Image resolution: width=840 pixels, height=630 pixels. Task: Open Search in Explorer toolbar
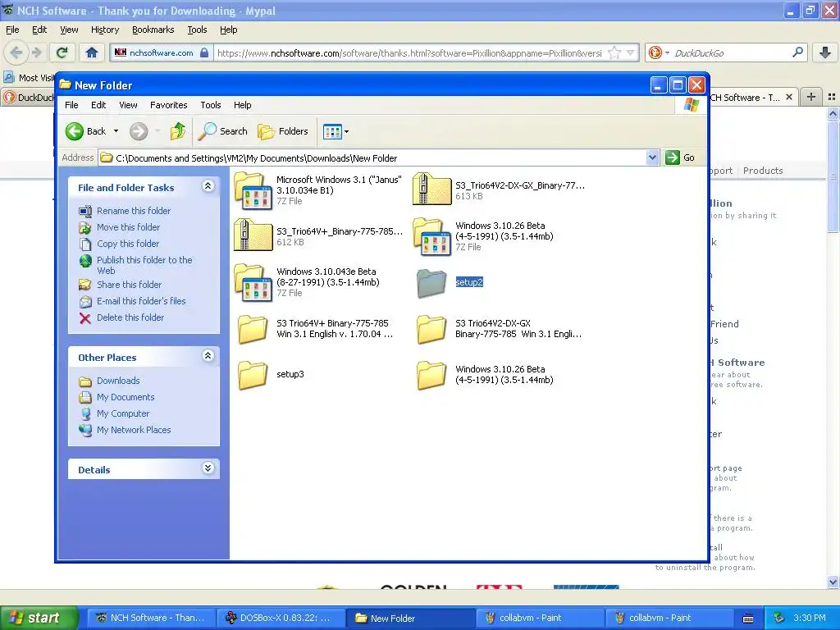pos(223,131)
